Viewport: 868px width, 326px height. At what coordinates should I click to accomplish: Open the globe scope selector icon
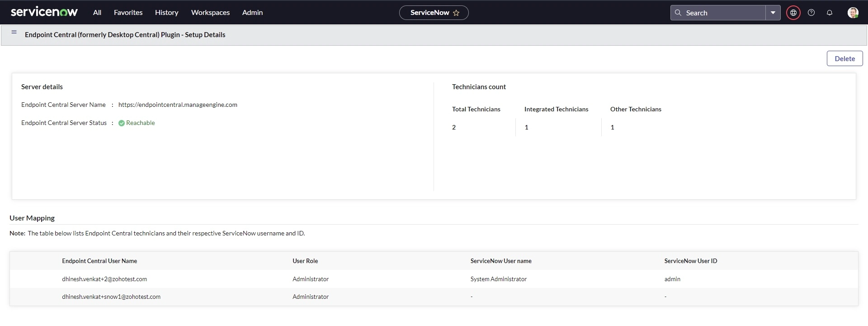tap(793, 13)
